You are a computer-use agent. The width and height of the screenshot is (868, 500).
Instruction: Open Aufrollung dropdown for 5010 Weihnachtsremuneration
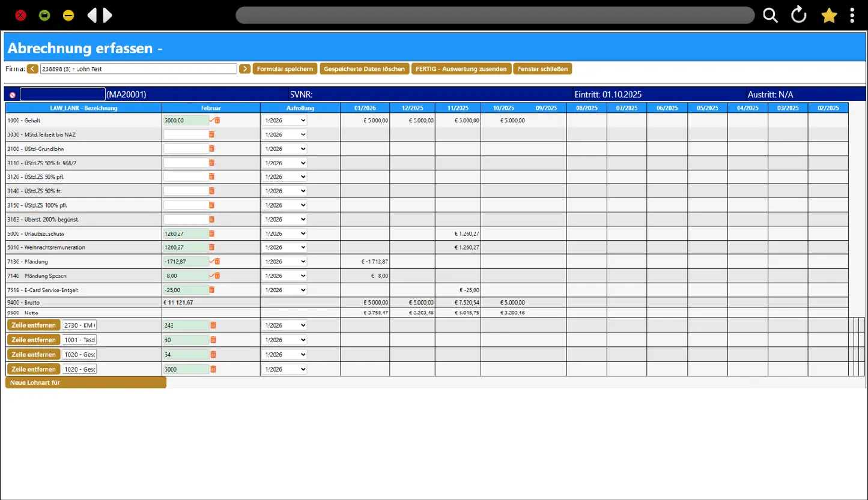[284, 247]
